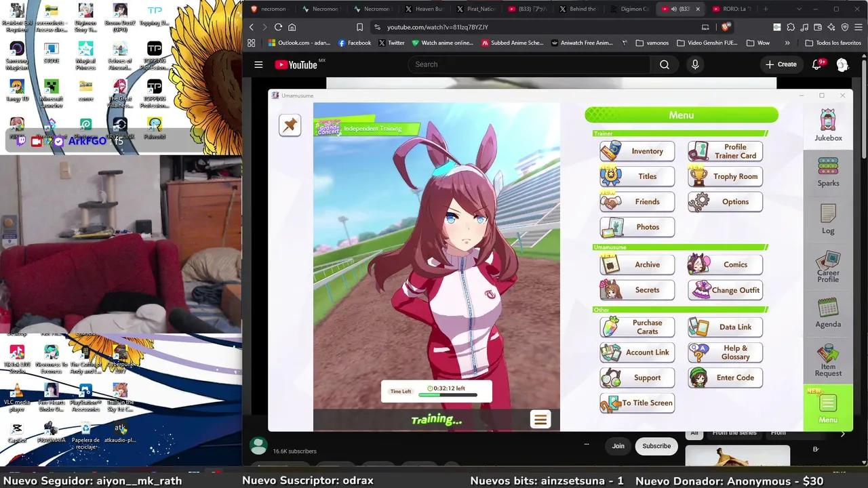This screenshot has width=868, height=488.
Task: Bookmark this page with bookmark icon
Action: tap(359, 27)
